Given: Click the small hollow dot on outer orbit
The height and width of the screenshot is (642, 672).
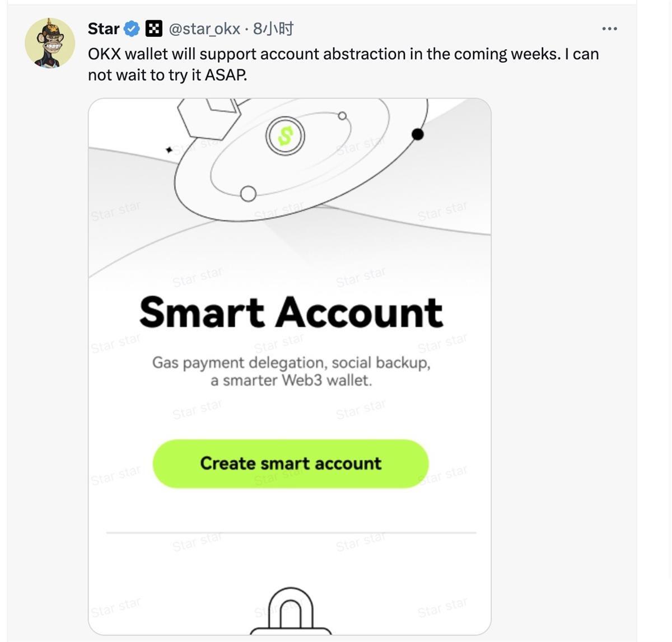Looking at the screenshot, I should (342, 116).
